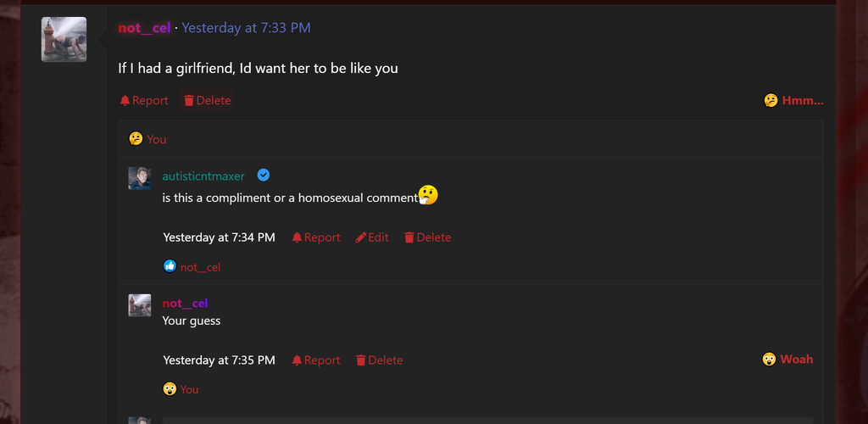The width and height of the screenshot is (868, 424).
Task: Click the blue thumbs-up like icon
Action: [170, 266]
